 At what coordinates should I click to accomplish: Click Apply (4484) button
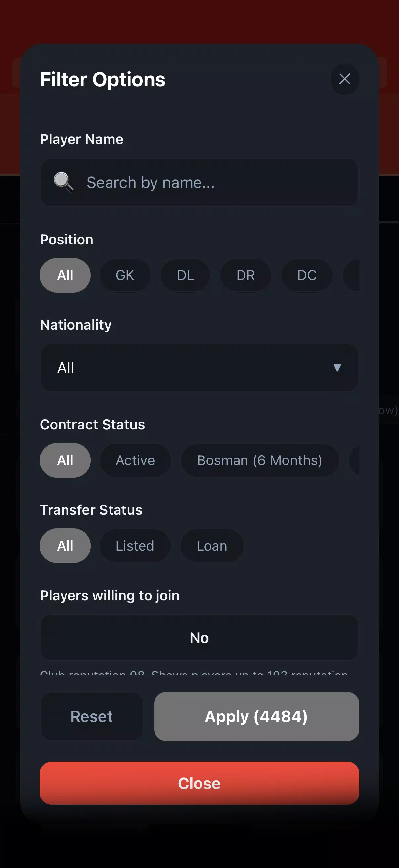click(256, 716)
